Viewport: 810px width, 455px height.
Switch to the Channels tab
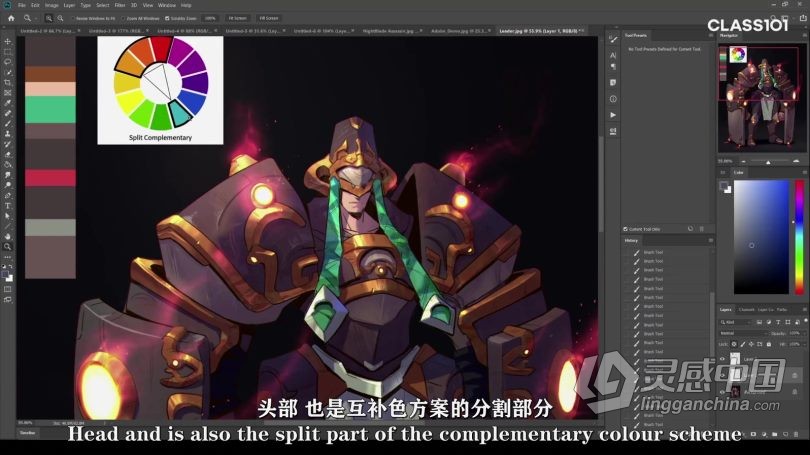pos(746,309)
